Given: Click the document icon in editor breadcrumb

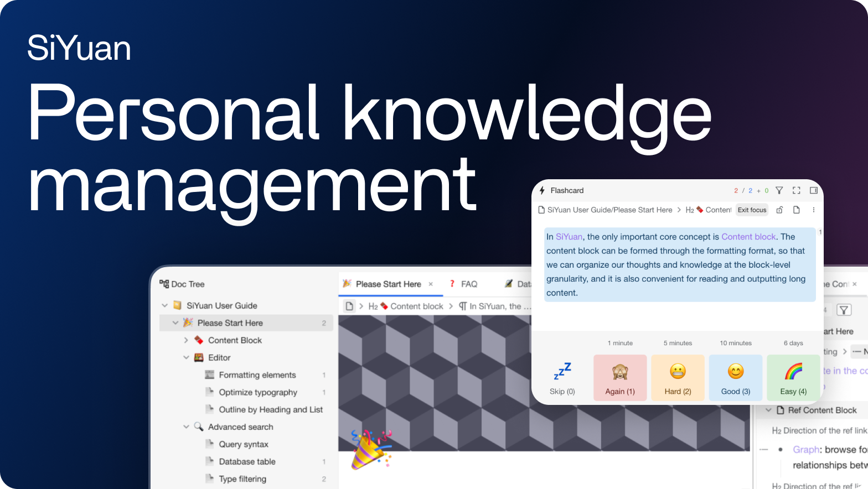Looking at the screenshot, I should point(349,306).
